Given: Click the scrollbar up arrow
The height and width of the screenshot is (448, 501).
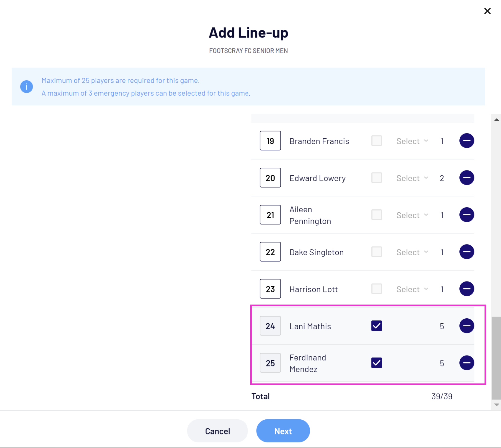Looking at the screenshot, I should (x=497, y=120).
